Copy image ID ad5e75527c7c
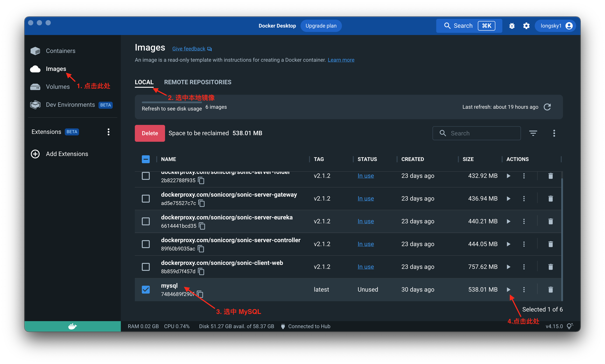Image resolution: width=605 pixels, height=364 pixels. [202, 203]
